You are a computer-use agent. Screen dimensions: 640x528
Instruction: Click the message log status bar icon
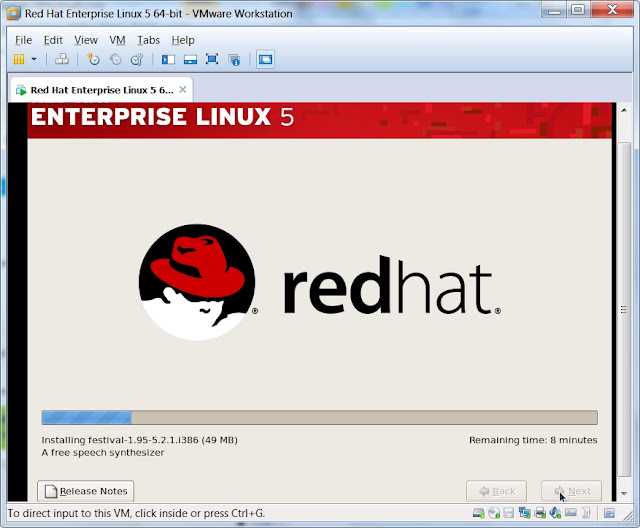click(x=609, y=513)
